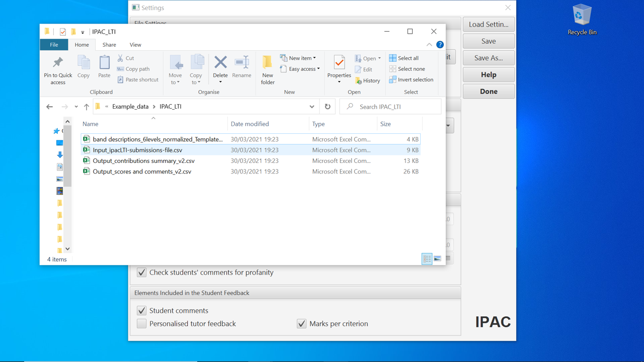Viewport: 644px width, 362px height.
Task: Click Paste shortcut in the ribbon
Action: (137, 79)
